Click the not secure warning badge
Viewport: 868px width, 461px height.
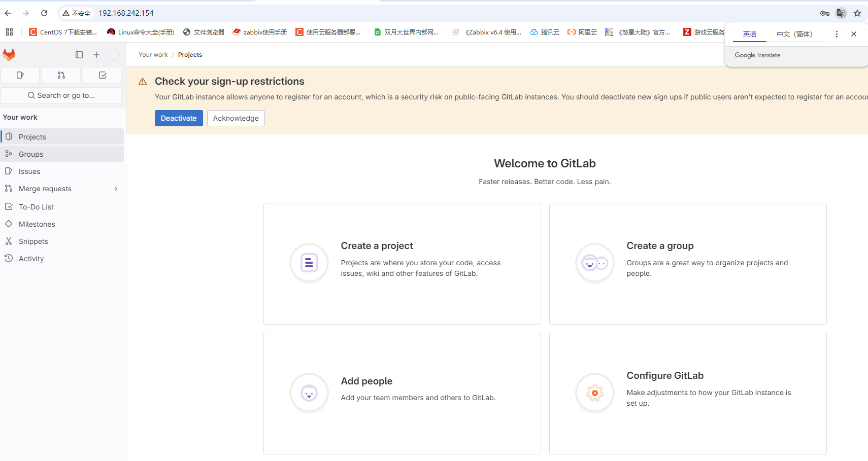click(x=77, y=13)
